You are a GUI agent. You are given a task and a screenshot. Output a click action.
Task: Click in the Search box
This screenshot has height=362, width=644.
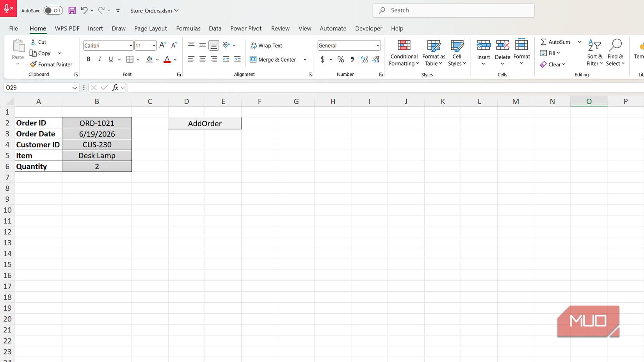[454, 11]
